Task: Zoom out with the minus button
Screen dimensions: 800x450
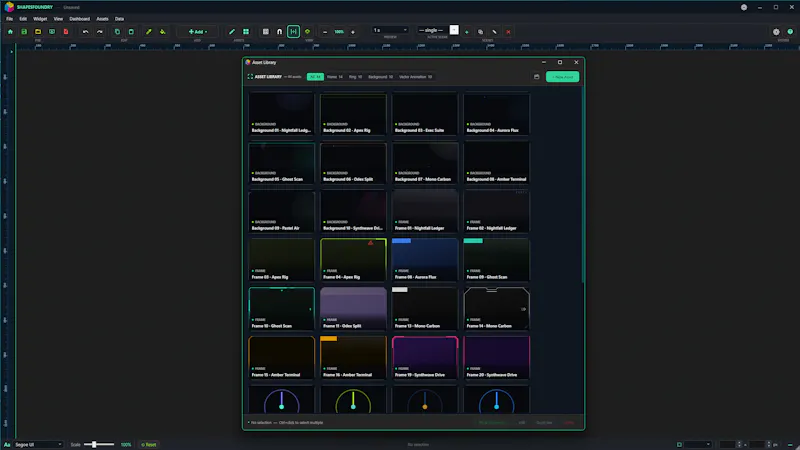Action: coord(325,32)
